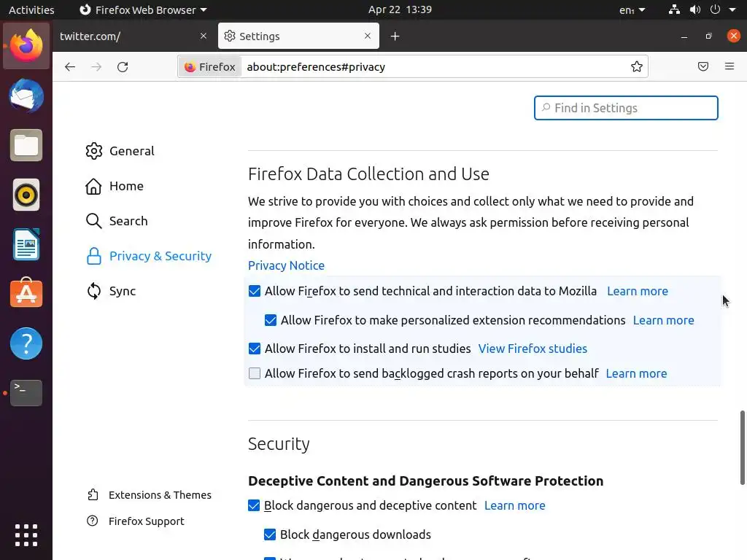Launch Thunderbird Mail from the dock

click(26, 96)
